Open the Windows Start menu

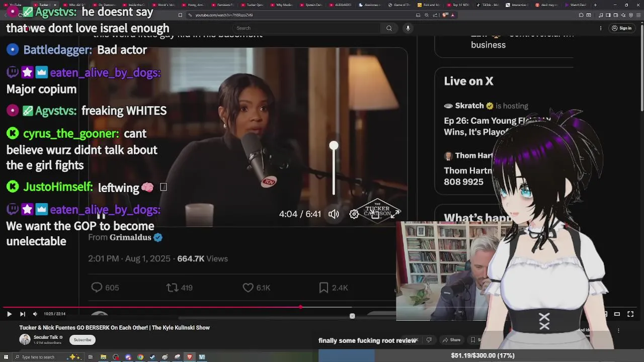tap(6, 357)
